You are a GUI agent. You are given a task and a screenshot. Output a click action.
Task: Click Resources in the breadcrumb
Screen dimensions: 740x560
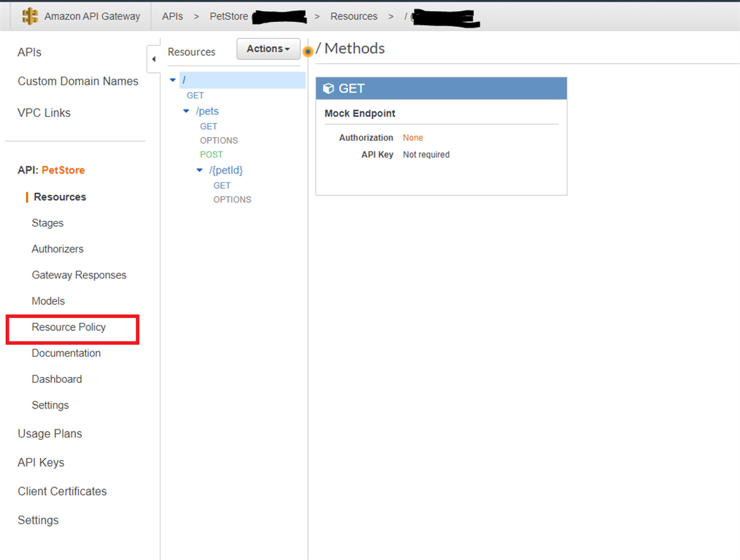click(x=353, y=16)
